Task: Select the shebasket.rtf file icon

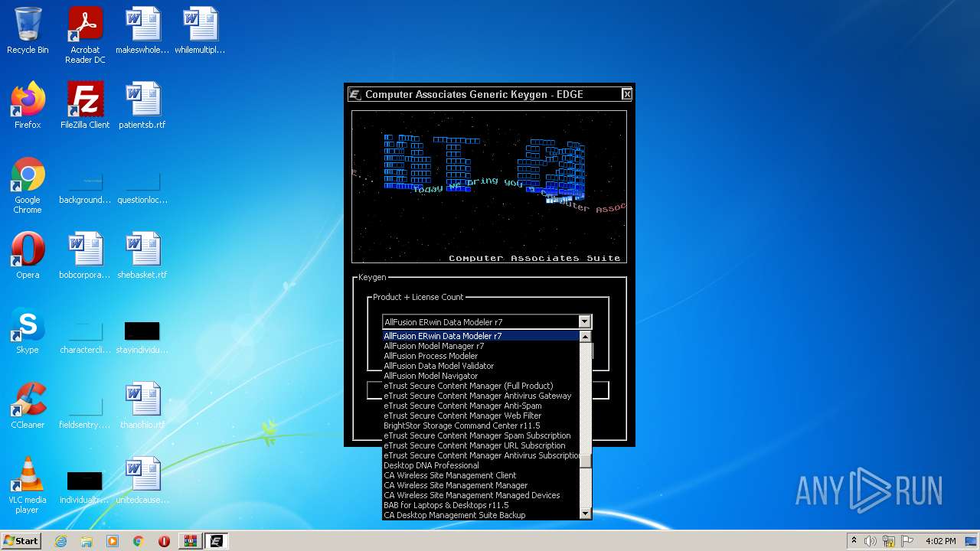Action: [x=142, y=256]
